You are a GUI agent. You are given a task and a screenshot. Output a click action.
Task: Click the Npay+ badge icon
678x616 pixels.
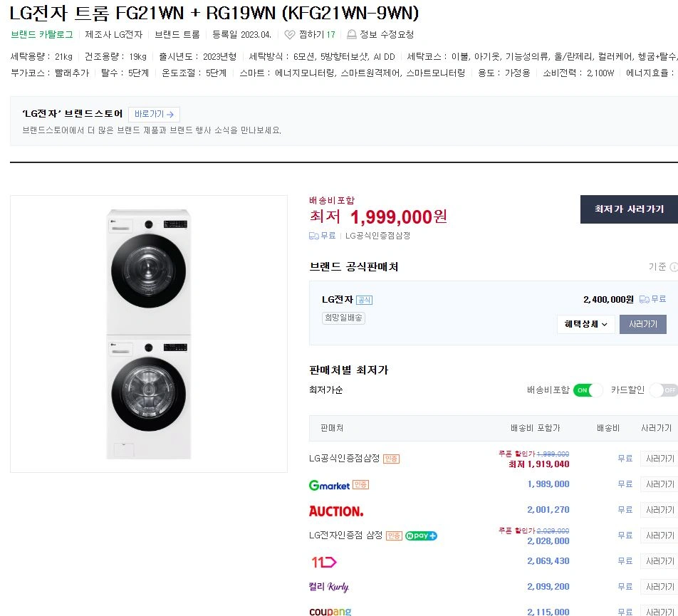[x=421, y=536]
